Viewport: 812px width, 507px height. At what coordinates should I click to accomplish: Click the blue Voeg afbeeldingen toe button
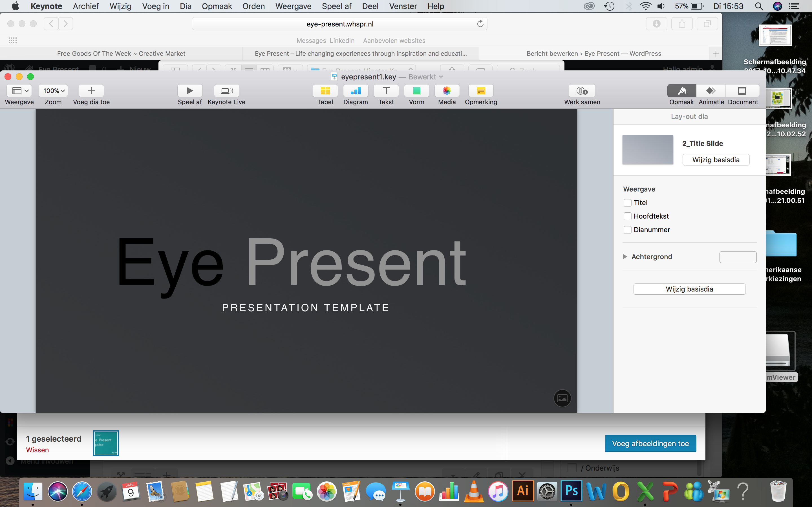(x=650, y=443)
